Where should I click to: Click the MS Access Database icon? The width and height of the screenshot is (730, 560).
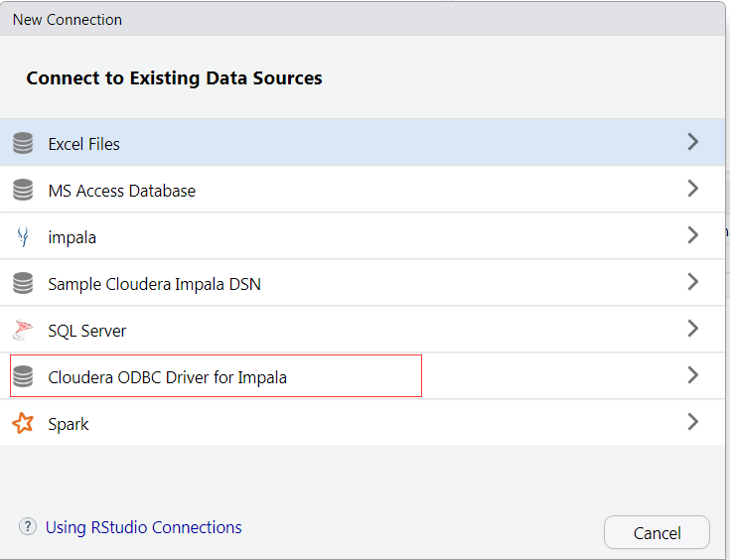coord(23,190)
